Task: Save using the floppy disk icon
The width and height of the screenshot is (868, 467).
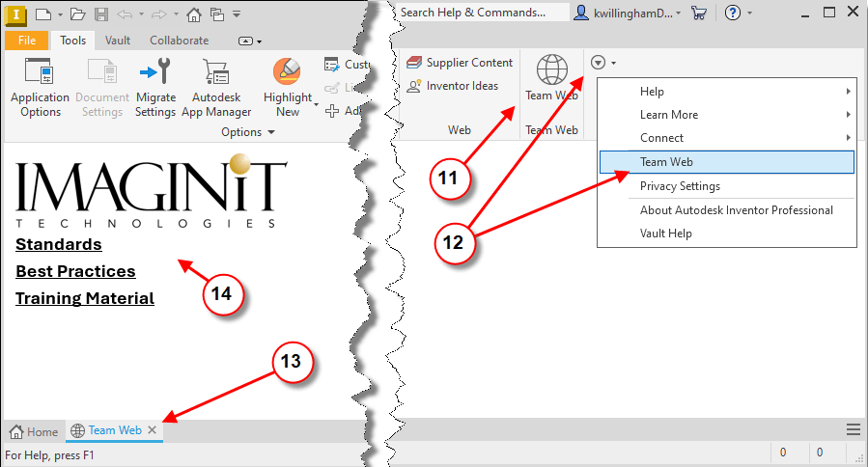Action: click(x=101, y=14)
